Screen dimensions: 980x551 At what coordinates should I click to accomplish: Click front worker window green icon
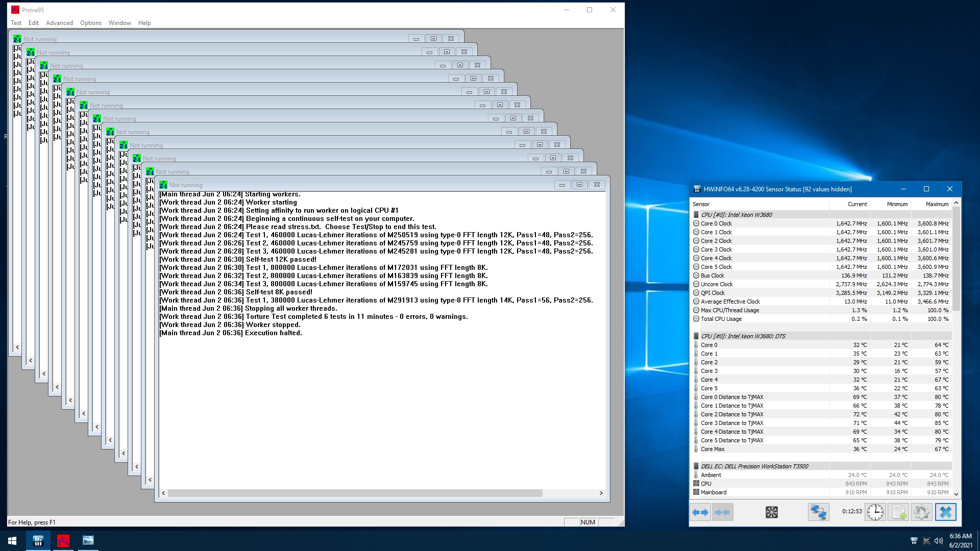coord(163,185)
